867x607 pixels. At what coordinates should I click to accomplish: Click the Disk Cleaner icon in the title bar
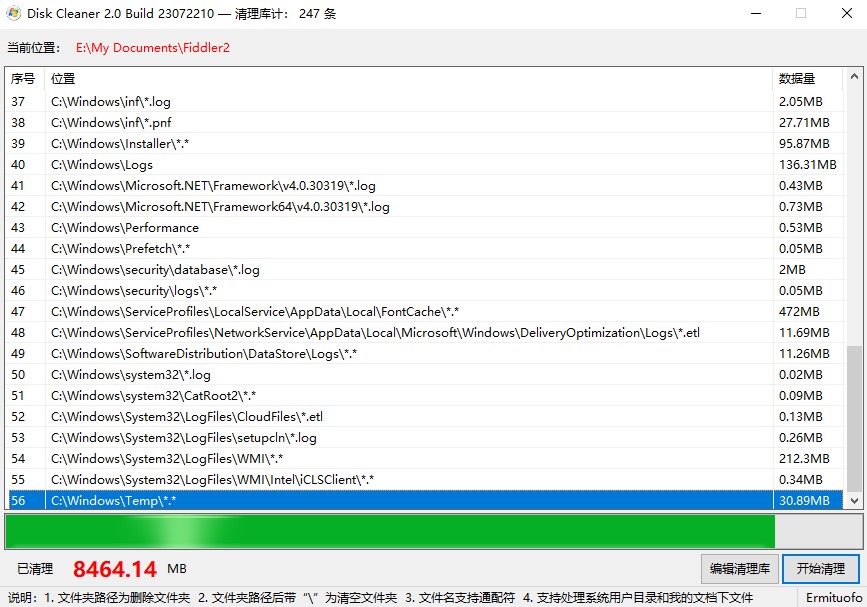click(14, 13)
